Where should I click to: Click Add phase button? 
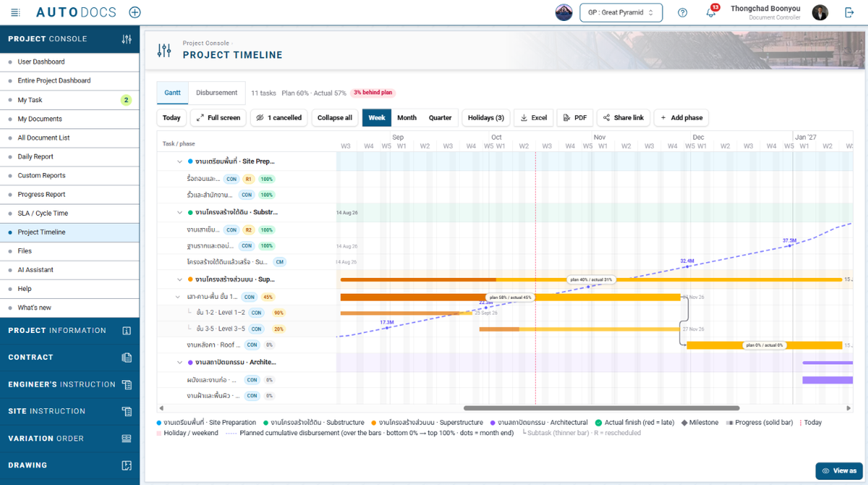coord(681,117)
